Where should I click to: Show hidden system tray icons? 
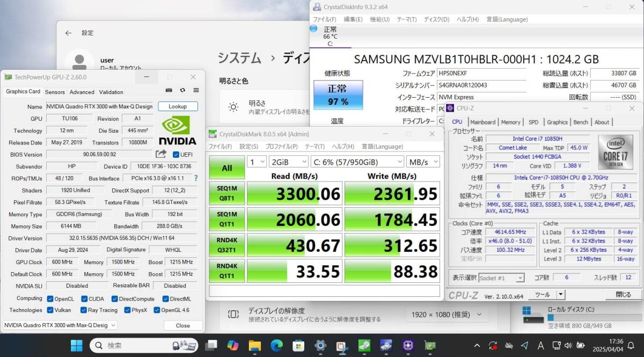[477, 345]
